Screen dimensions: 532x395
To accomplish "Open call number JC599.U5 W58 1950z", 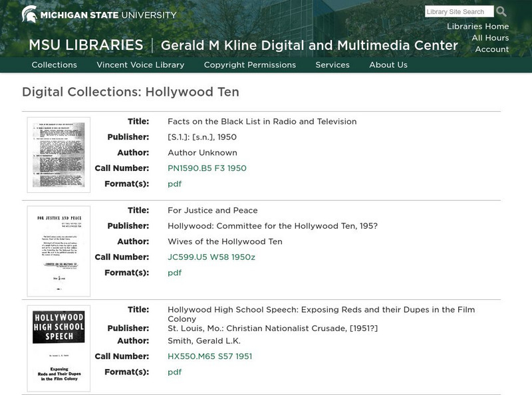I will click(x=211, y=257).
